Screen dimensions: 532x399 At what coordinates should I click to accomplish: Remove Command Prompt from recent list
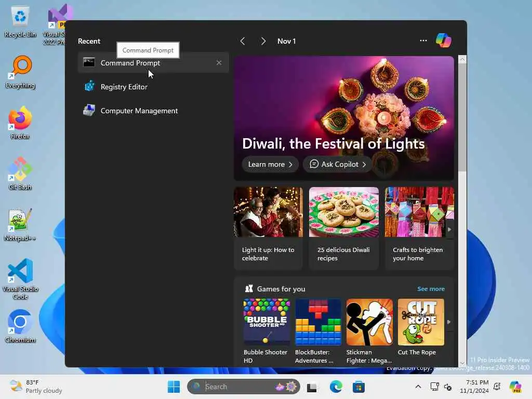click(x=219, y=63)
